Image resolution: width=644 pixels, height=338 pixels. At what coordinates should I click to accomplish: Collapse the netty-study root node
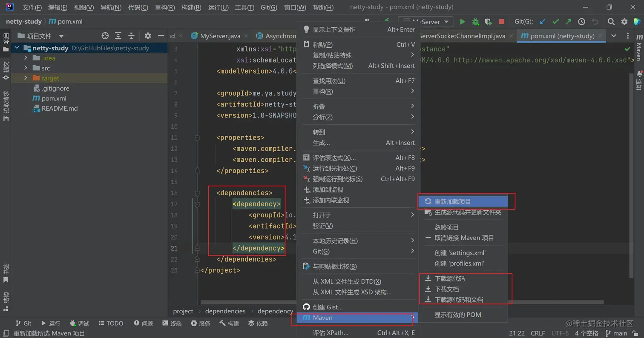click(17, 48)
